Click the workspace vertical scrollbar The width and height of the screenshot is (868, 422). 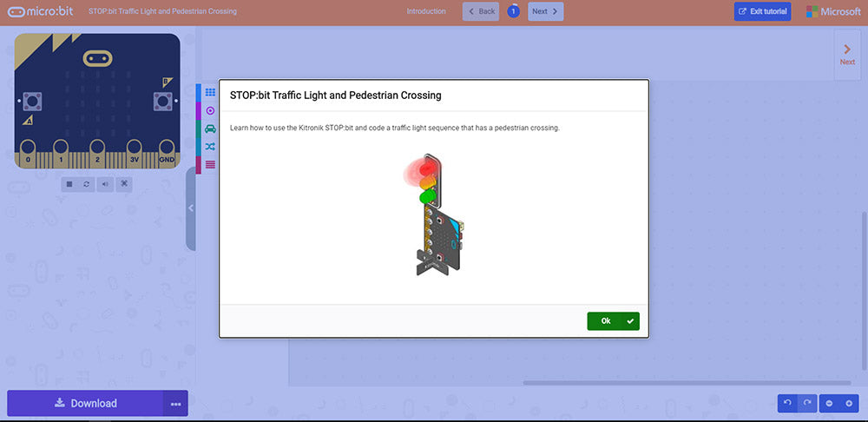[x=865, y=291]
